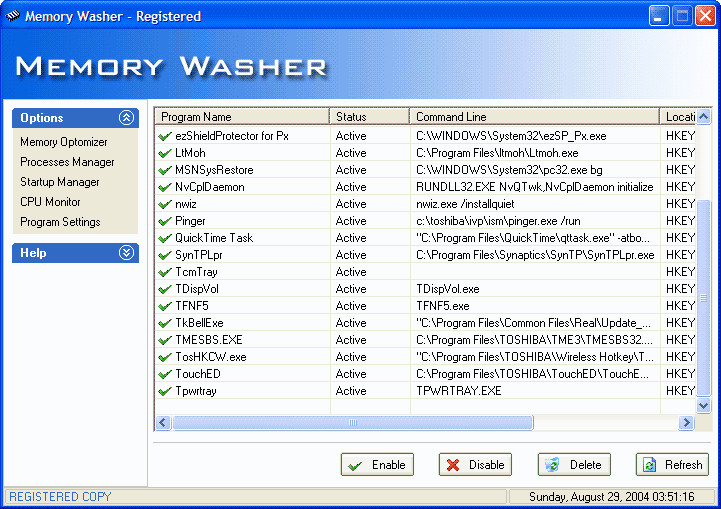Open Processes Manager
Viewport: 721px width, 509px height.
pos(67,162)
